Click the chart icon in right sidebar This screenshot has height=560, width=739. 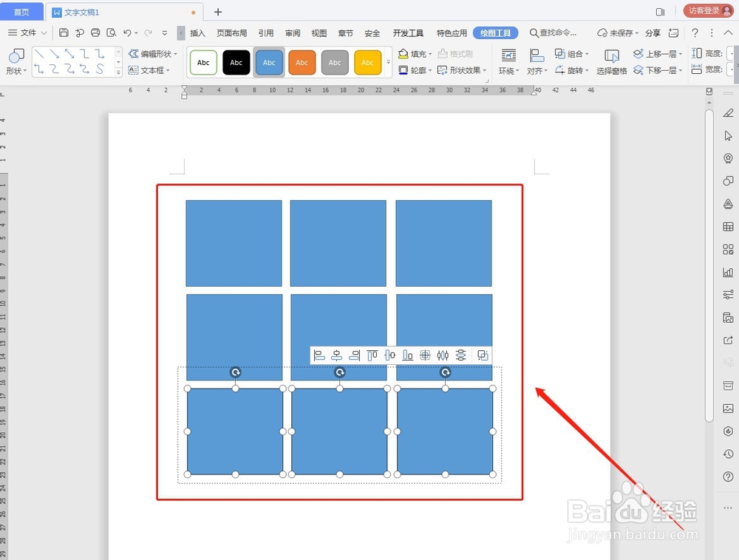point(728,272)
